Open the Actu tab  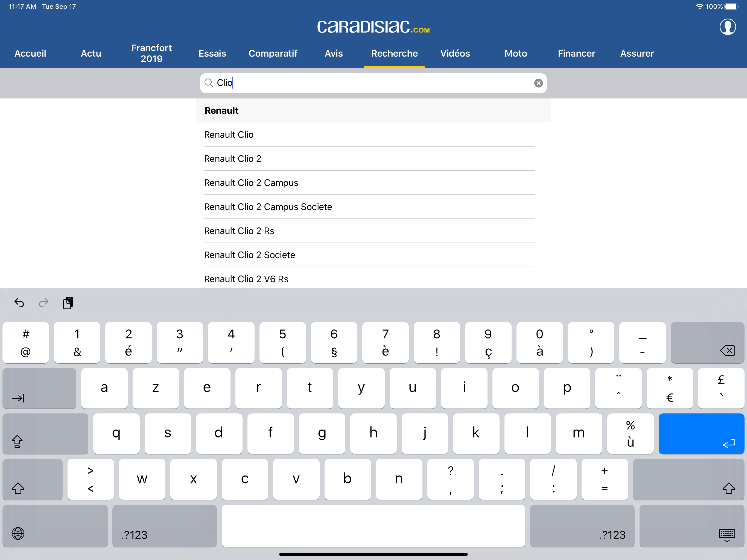click(x=91, y=53)
